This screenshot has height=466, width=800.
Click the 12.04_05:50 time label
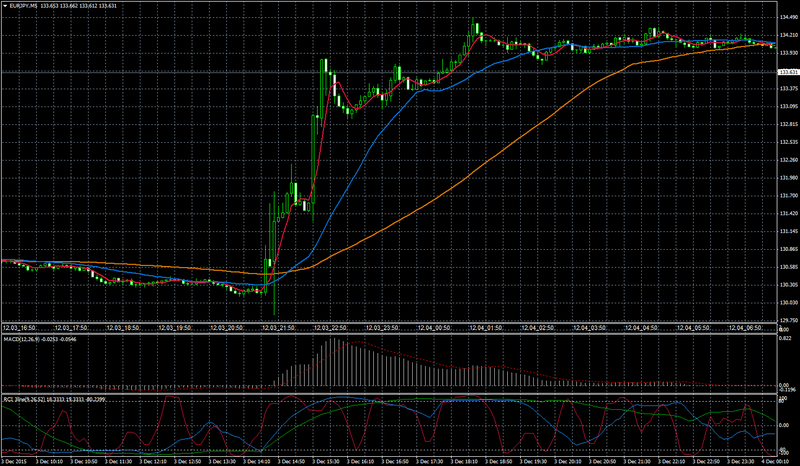point(692,328)
